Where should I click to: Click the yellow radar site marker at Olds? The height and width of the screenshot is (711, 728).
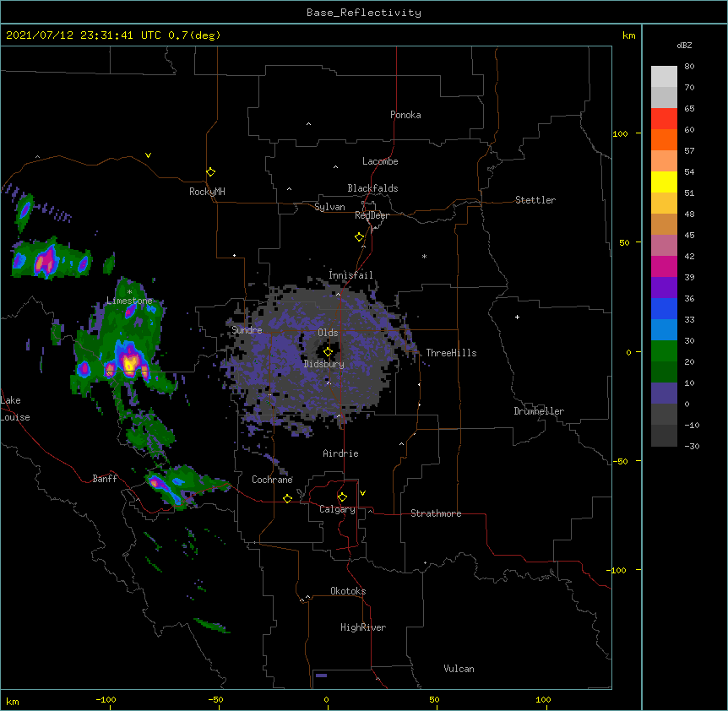click(x=328, y=352)
